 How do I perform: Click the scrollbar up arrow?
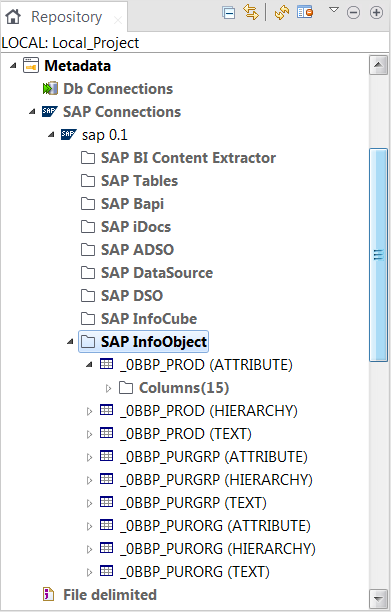pyautogui.click(x=378, y=65)
